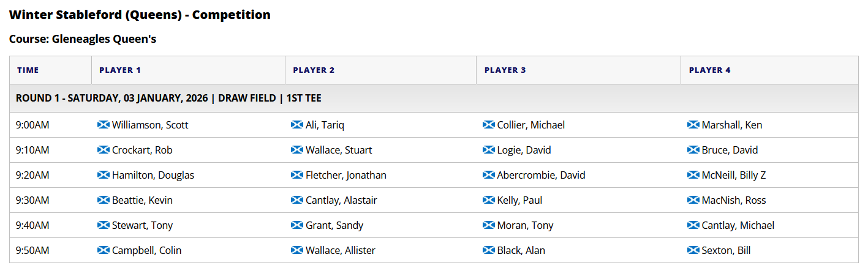
Task: Click the flag beside Moran, Tony
Action: point(489,225)
